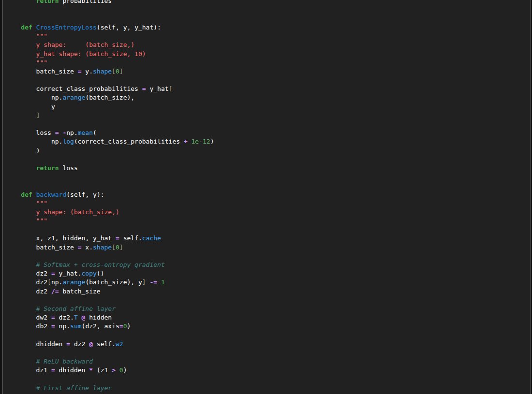Click the 'batch_size = x.shape[0]' line
The height and width of the screenshot is (394, 532).
click(x=79, y=248)
